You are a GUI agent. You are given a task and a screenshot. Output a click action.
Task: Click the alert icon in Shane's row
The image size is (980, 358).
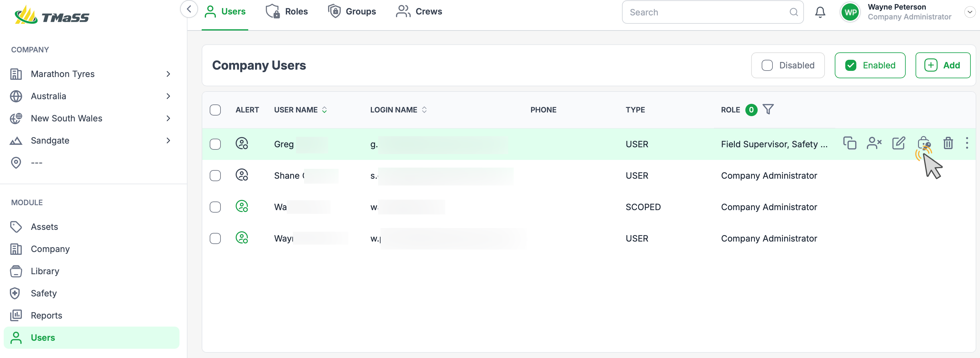pos(241,175)
